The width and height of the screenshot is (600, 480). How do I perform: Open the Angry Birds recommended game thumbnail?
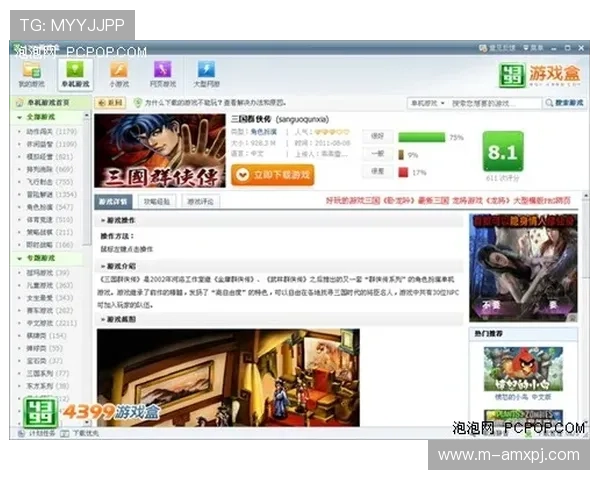(523, 369)
